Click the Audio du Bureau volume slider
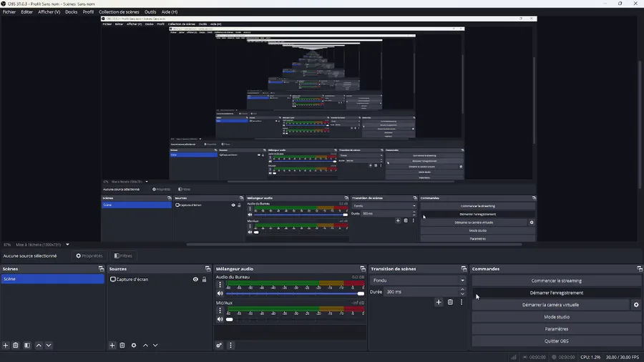This screenshot has width=644, height=362. click(x=294, y=293)
